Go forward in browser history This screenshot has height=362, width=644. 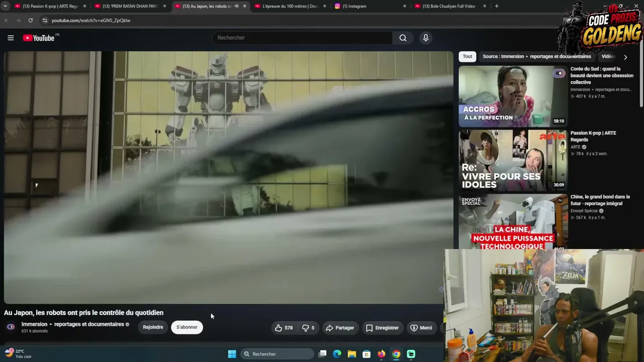point(19,21)
